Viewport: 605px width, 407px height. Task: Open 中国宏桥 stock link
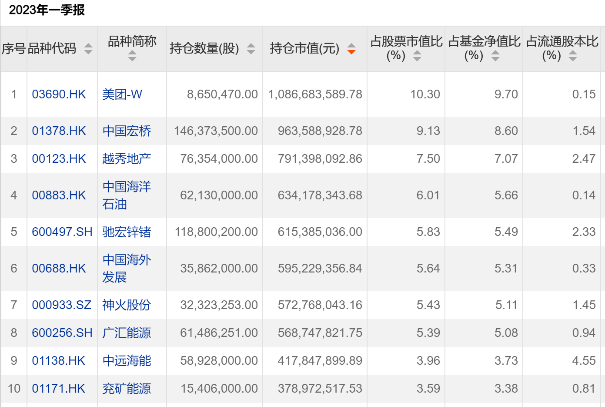[127, 131]
